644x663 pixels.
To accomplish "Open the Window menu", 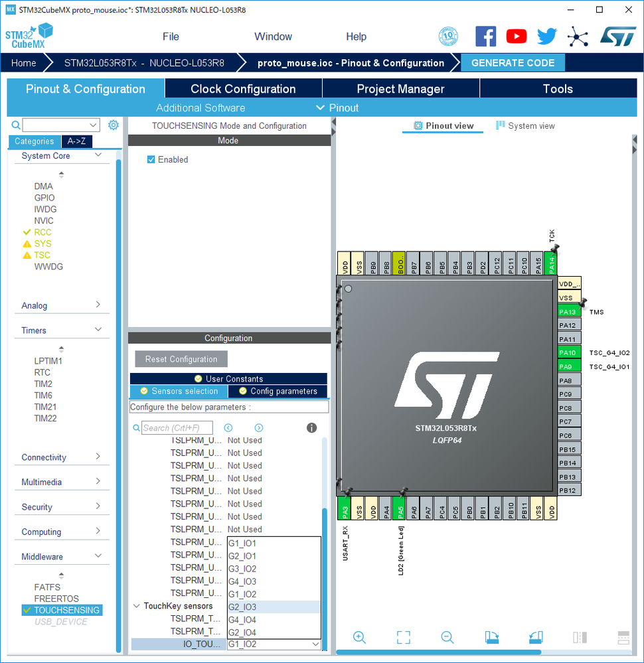I will 274,37.
